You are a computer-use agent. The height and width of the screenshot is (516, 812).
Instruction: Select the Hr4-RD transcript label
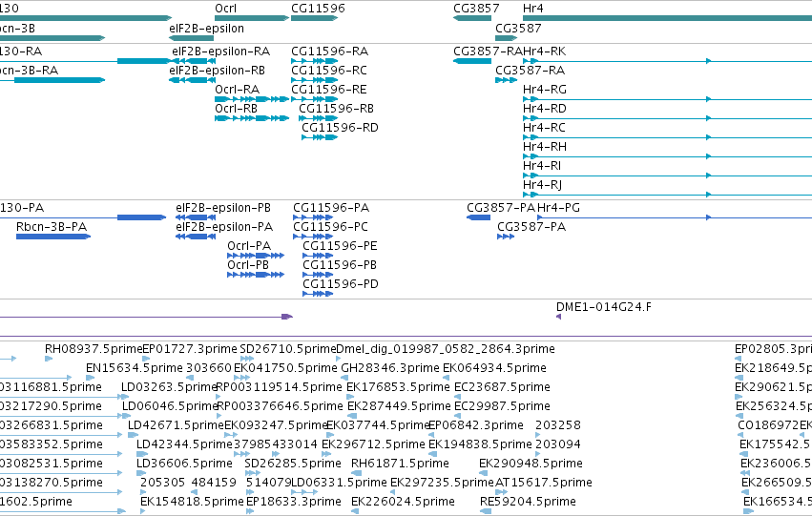(545, 109)
